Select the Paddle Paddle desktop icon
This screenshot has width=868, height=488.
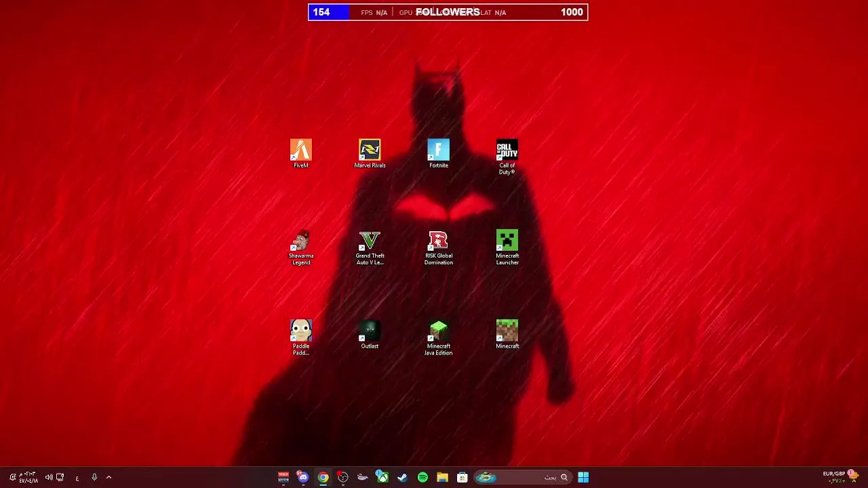tap(301, 338)
